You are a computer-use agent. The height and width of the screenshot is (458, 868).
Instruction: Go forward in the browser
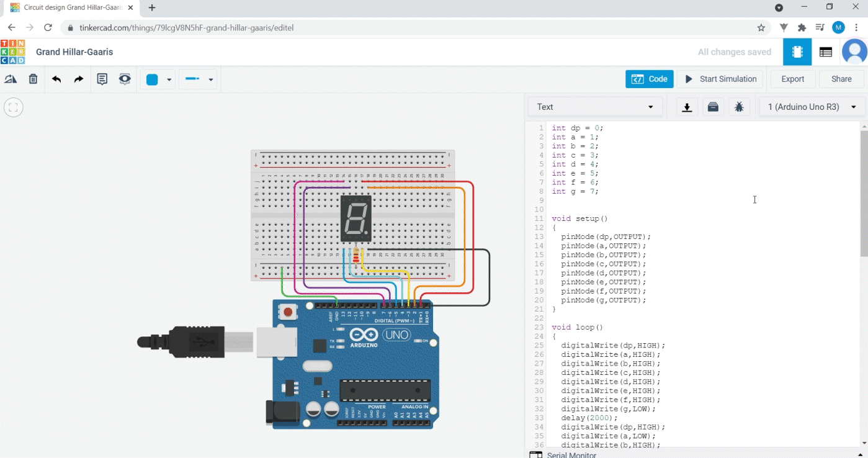pos(30,28)
